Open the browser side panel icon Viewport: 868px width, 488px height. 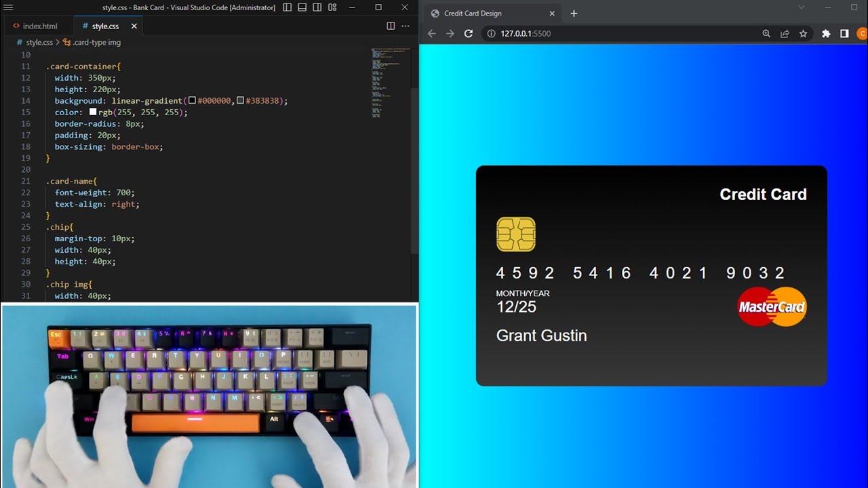[x=844, y=33]
